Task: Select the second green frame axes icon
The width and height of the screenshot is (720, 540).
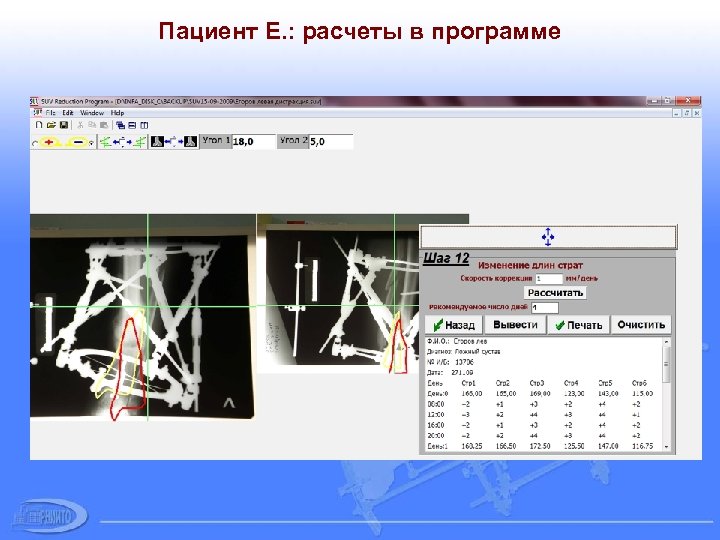Action: pyautogui.click(x=140, y=142)
